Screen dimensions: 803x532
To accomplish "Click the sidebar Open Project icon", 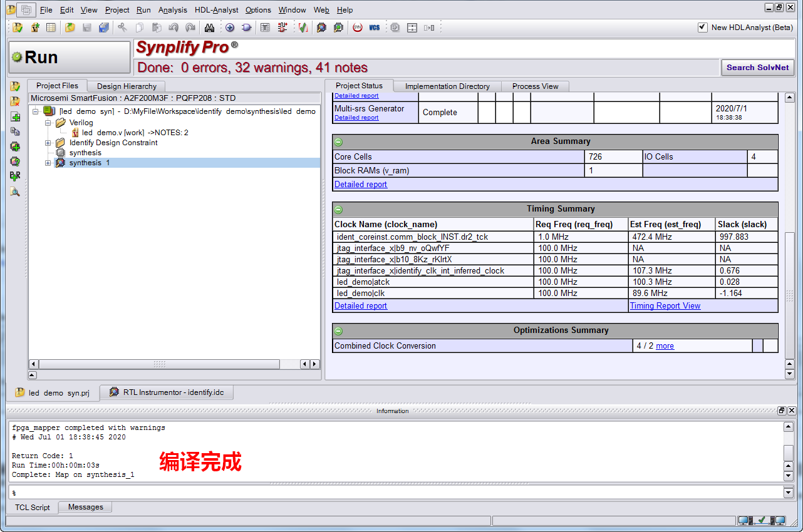I will [15, 86].
